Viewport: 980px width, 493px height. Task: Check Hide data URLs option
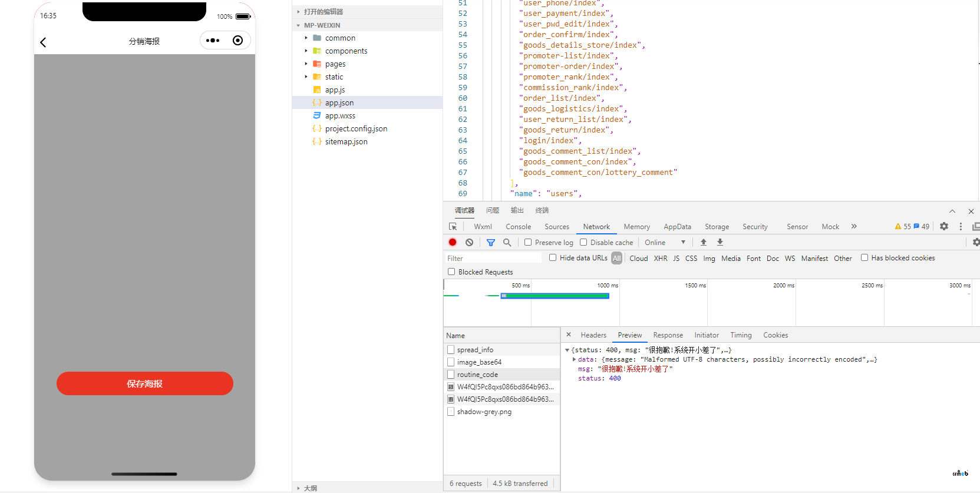coord(553,257)
